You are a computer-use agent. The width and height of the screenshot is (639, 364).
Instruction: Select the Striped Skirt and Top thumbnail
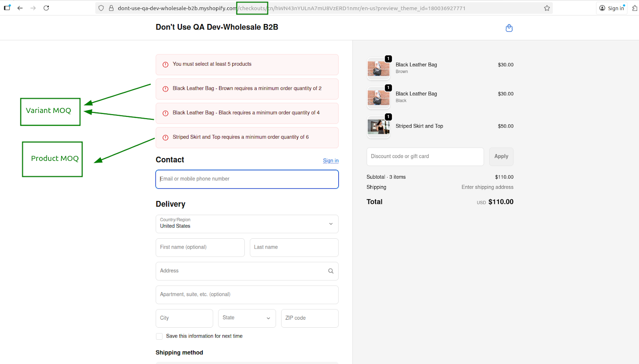pos(378,127)
